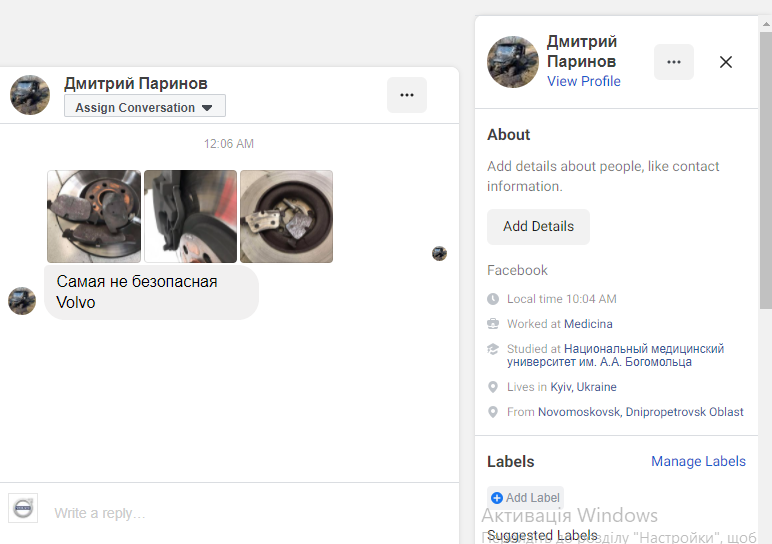The height and width of the screenshot is (544, 772).
Task: Click the large avatar in profile panel
Action: point(513,62)
